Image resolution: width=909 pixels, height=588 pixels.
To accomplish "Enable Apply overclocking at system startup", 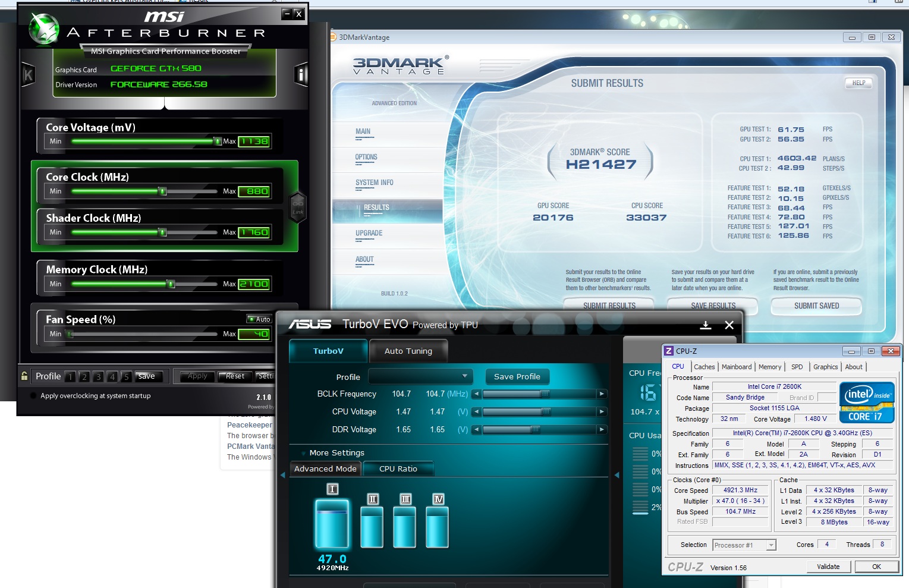I will click(32, 395).
